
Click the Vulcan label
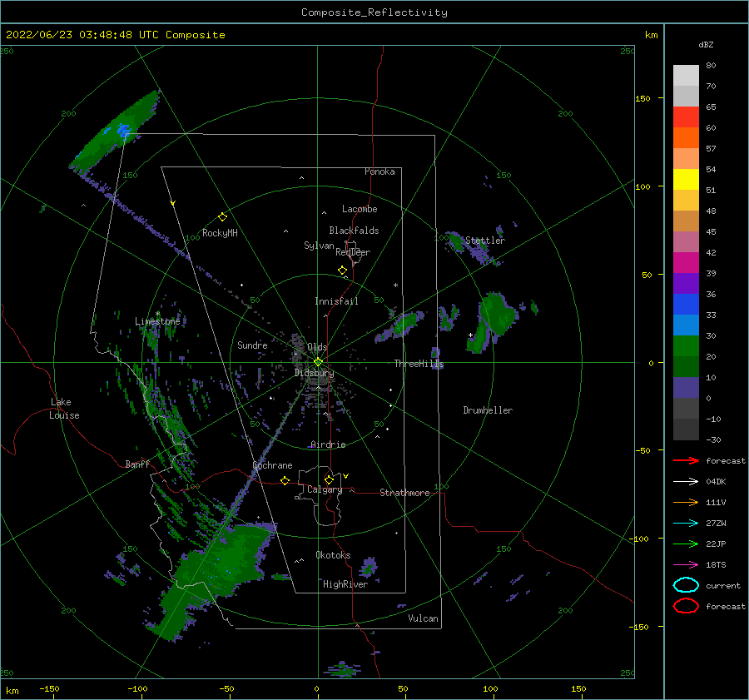[x=424, y=618]
